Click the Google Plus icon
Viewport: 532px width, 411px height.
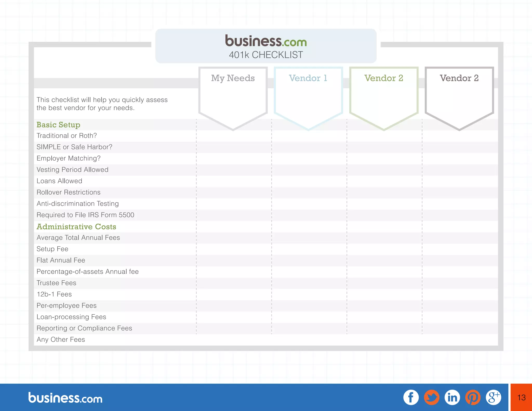494,397
